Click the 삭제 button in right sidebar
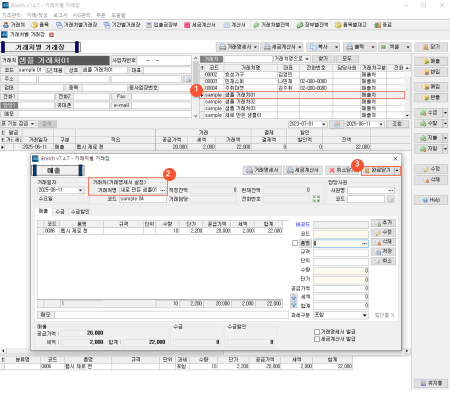450x400 pixels. [x=431, y=180]
